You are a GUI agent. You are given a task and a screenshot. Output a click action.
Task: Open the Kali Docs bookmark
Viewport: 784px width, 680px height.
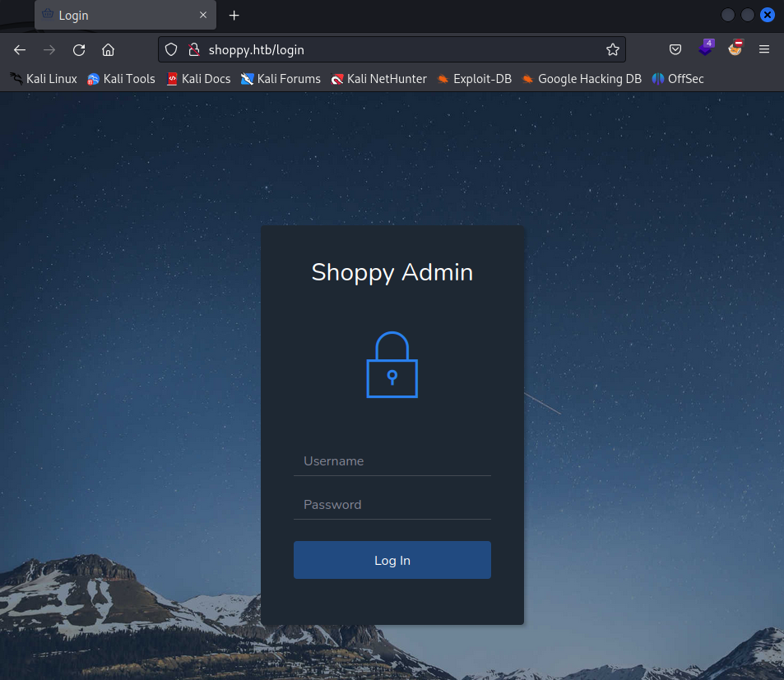[198, 79]
